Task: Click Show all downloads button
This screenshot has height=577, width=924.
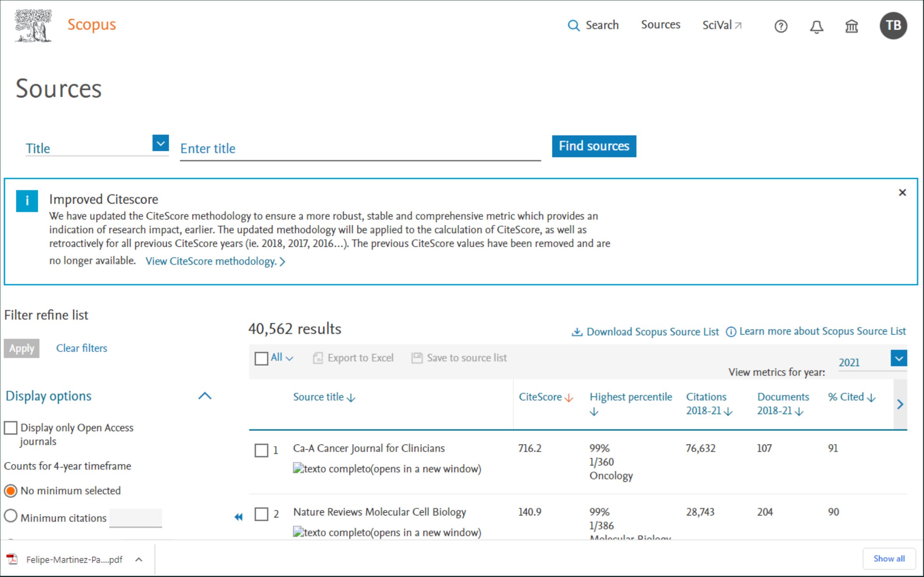Action: tap(889, 559)
